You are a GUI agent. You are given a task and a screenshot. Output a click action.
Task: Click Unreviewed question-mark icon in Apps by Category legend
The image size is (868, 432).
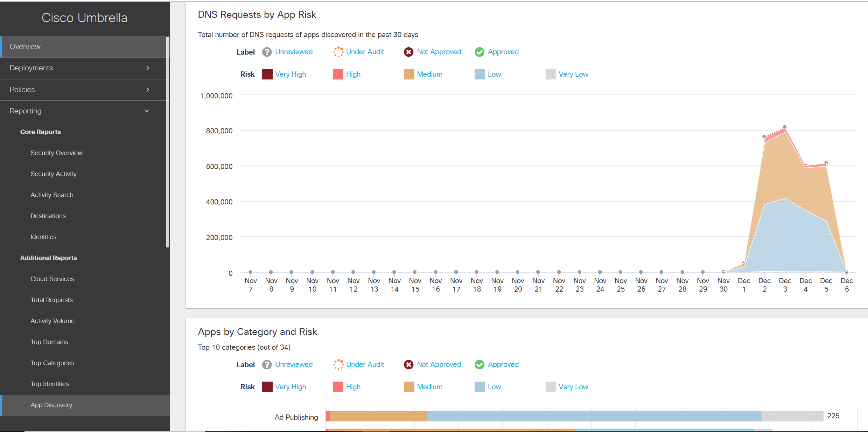[267, 365]
